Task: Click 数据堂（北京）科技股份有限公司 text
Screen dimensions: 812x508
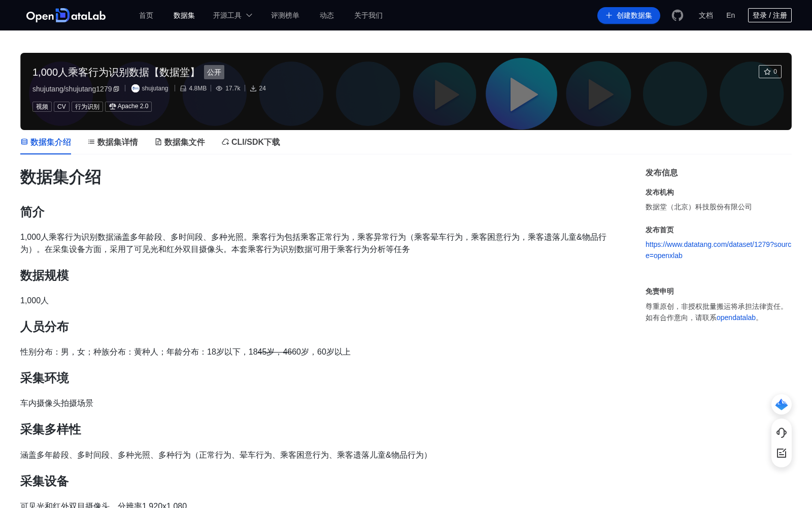Action: [x=699, y=207]
